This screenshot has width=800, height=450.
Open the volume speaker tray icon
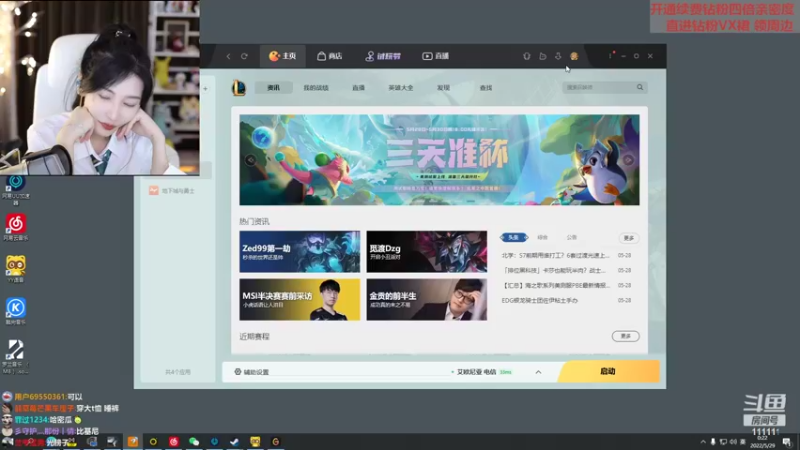pyautogui.click(x=733, y=442)
